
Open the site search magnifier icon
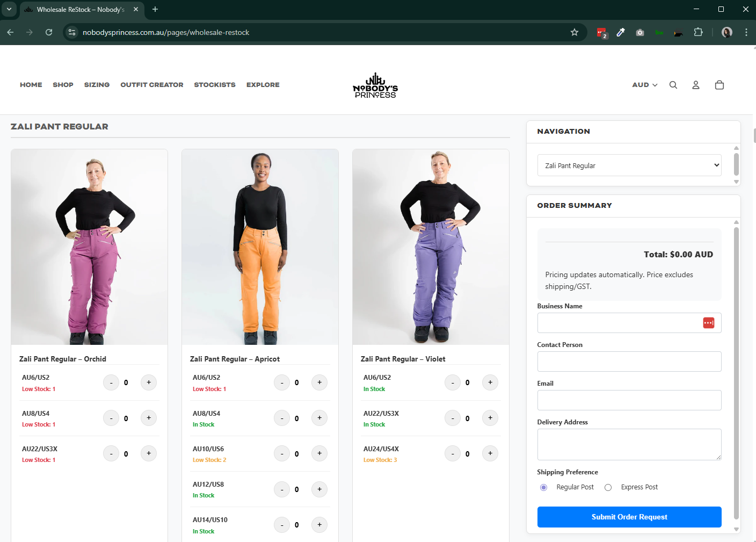673,85
